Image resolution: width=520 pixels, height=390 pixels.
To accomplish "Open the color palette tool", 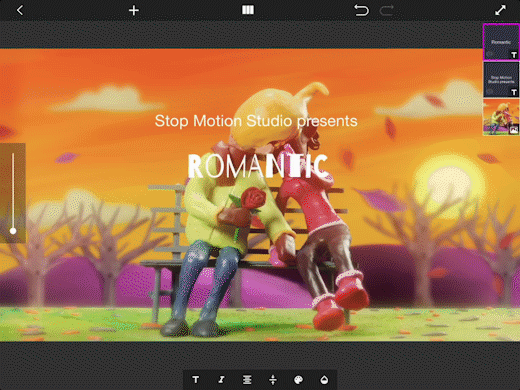I will pyautogui.click(x=298, y=379).
